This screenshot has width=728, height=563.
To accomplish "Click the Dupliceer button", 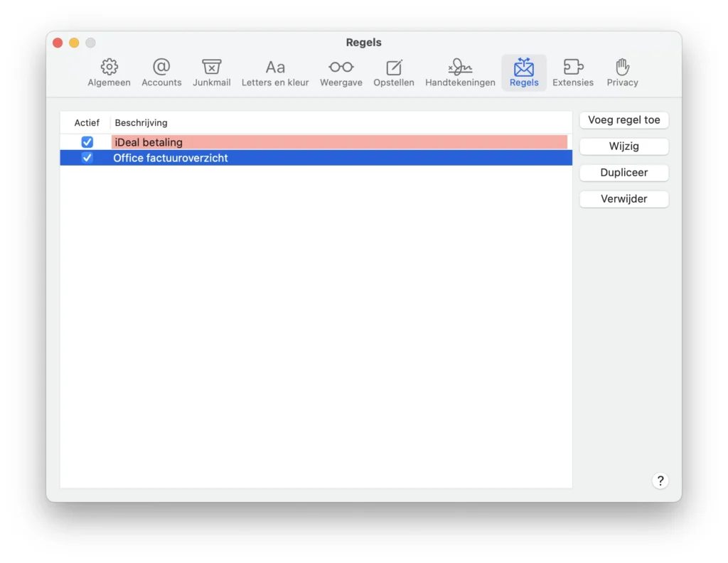I will (x=624, y=173).
